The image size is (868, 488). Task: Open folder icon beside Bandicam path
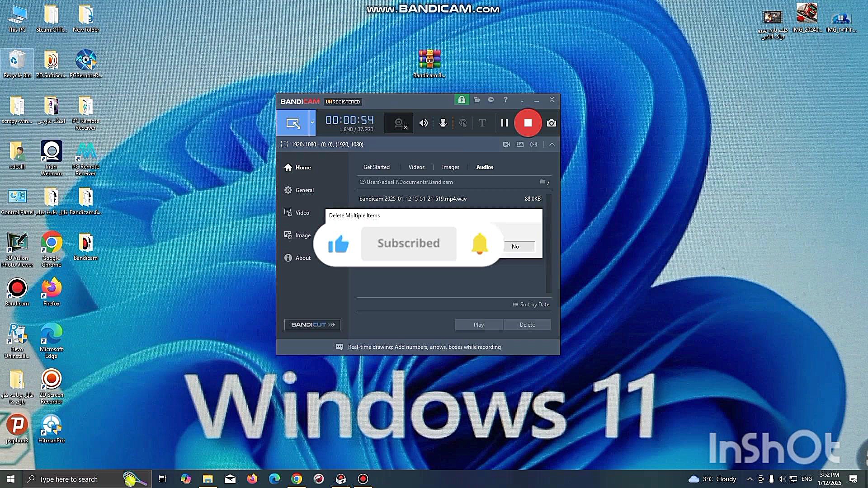(542, 182)
